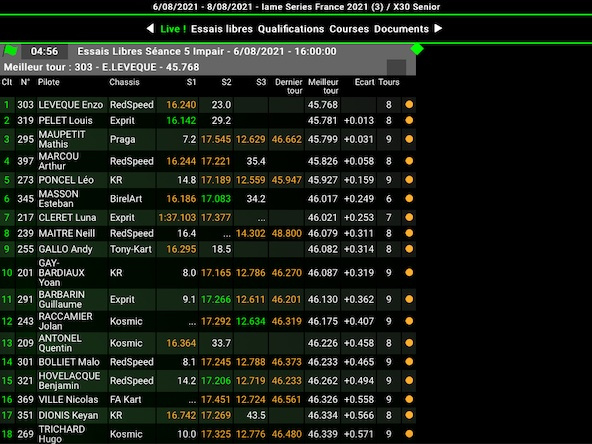
Task: Click the right arrow navigation icon
Action: click(438, 29)
